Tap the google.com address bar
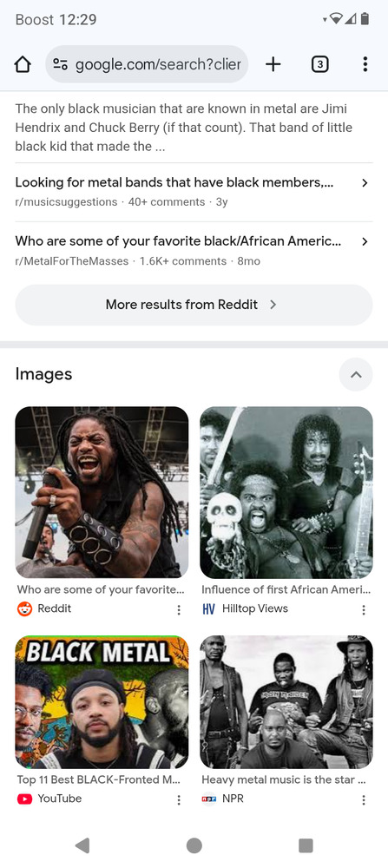This screenshot has height=868, width=388. coord(147,64)
